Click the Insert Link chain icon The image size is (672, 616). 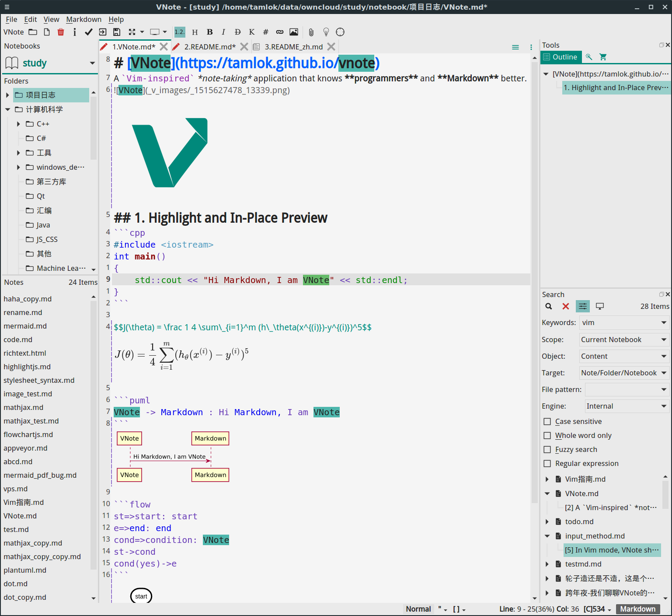click(x=280, y=32)
